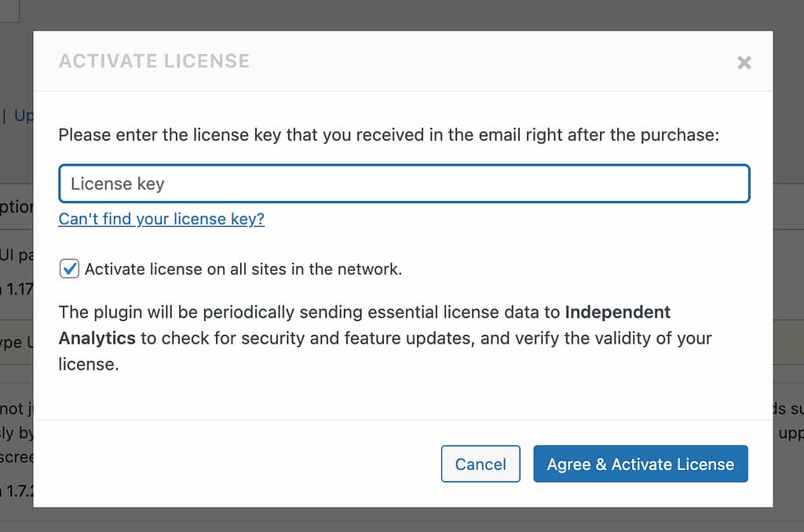Click the dimmed "upp" text at right edge
Viewport: 804px width, 532px height.
[x=789, y=433]
